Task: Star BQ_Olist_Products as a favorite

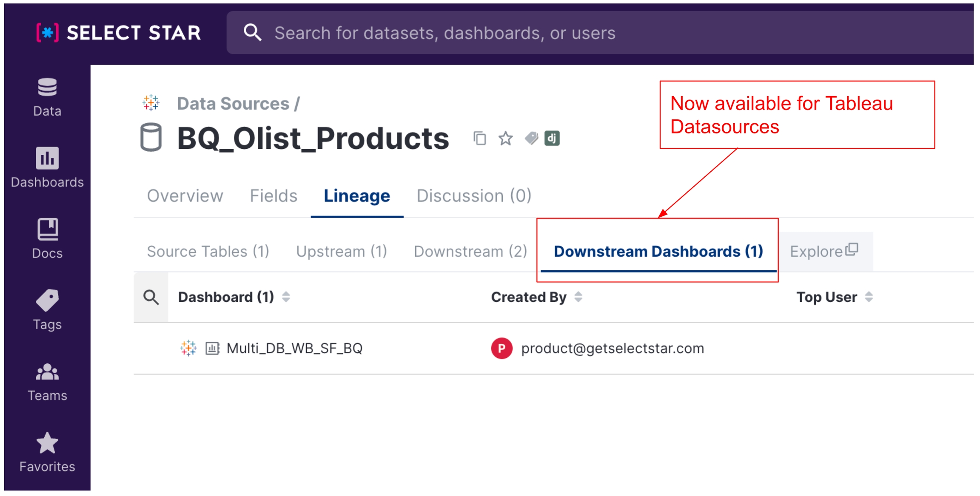Action: click(x=505, y=139)
